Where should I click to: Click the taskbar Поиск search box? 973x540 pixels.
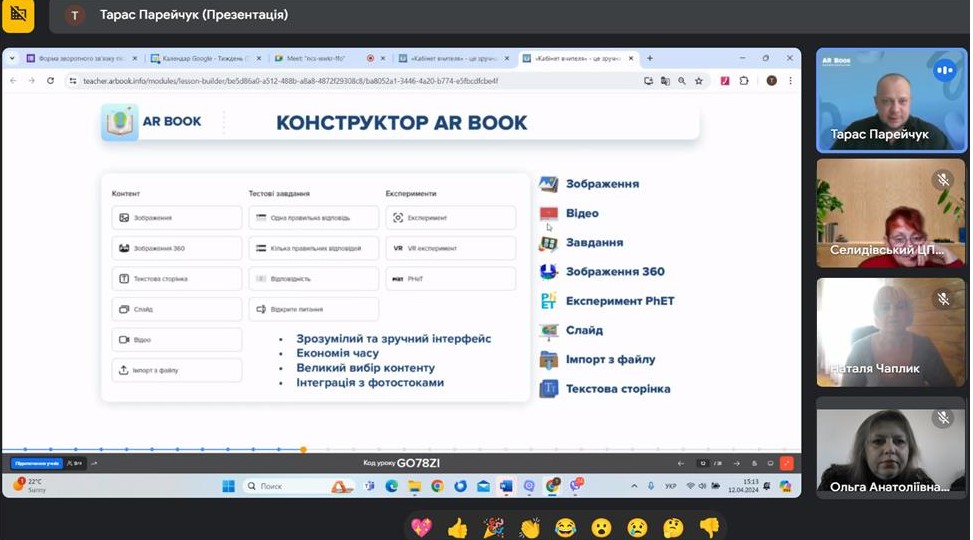click(298, 486)
